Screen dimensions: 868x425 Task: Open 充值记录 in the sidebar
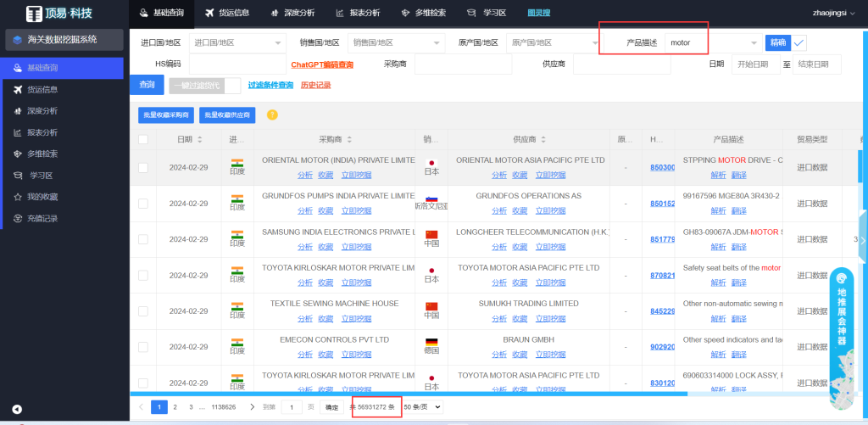[x=43, y=218]
